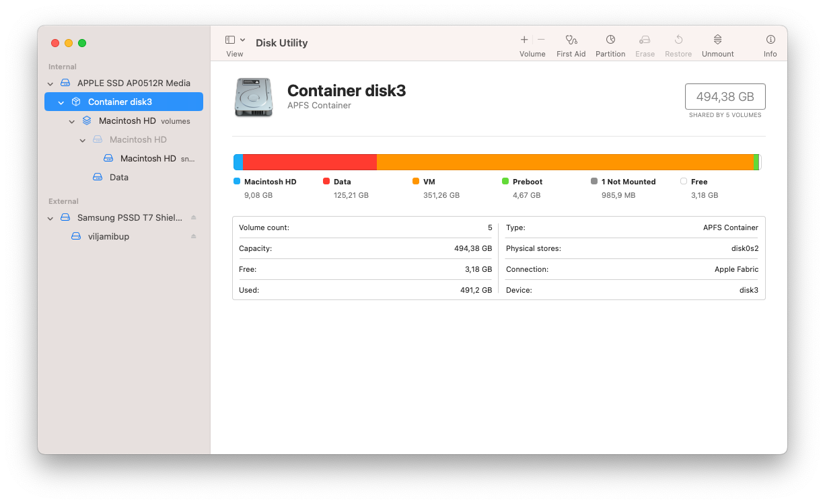
Task: Click the Volume count row
Action: [365, 227]
